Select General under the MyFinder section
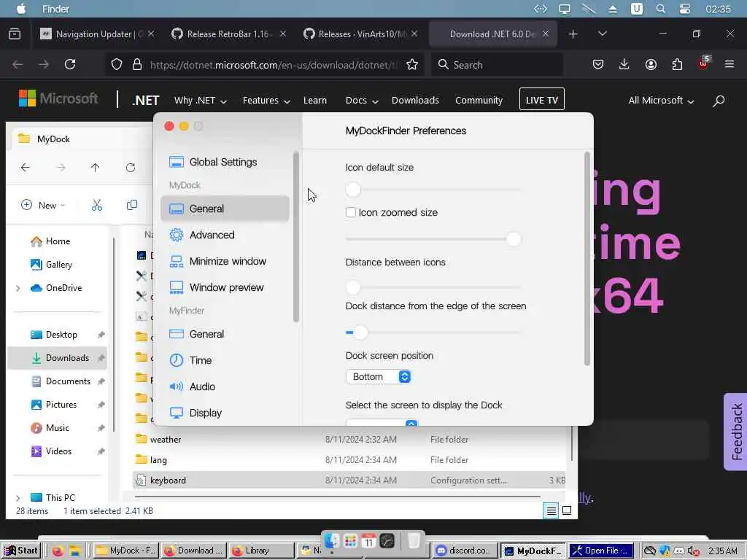This screenshot has height=560, width=747. click(197, 334)
